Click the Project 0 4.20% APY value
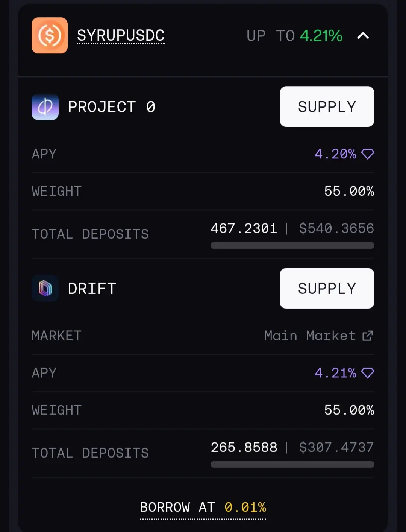Image resolution: width=406 pixels, height=532 pixels. [x=335, y=154]
